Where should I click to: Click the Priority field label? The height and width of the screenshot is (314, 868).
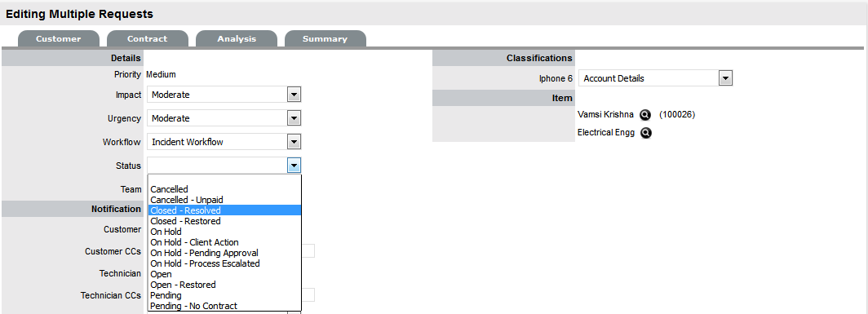[126, 74]
